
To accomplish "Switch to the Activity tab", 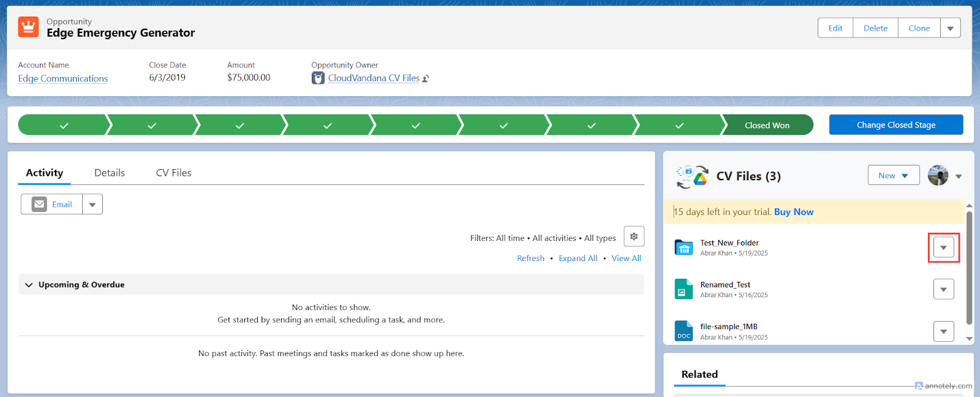I will coord(45,173).
